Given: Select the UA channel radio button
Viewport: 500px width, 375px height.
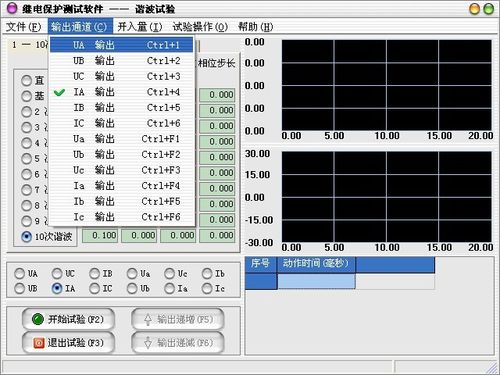Looking at the screenshot, I should click(19, 274).
